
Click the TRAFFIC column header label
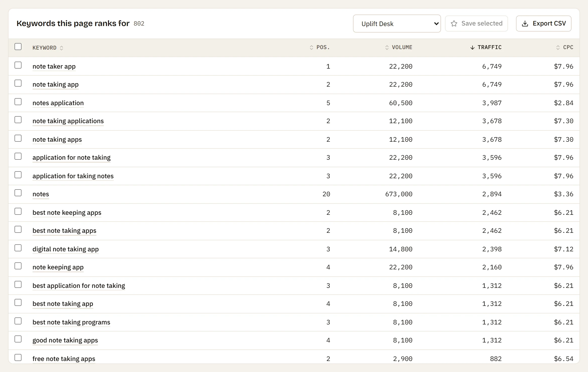(489, 47)
